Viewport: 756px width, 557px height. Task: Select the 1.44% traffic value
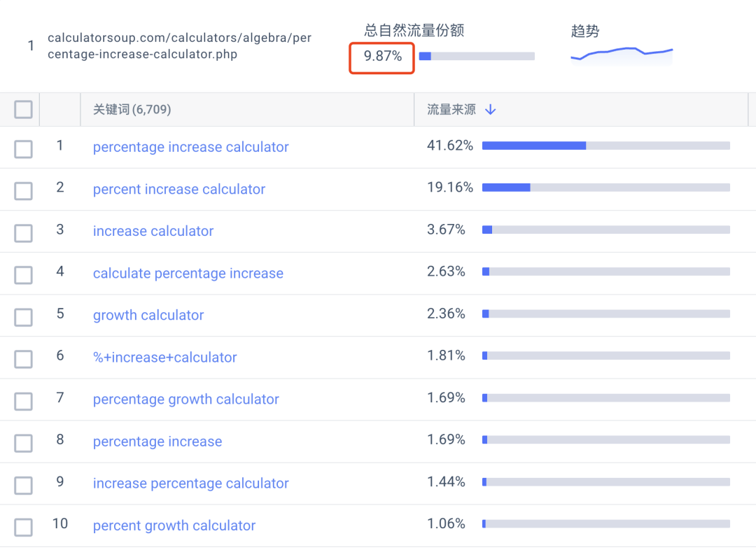pyautogui.click(x=446, y=482)
